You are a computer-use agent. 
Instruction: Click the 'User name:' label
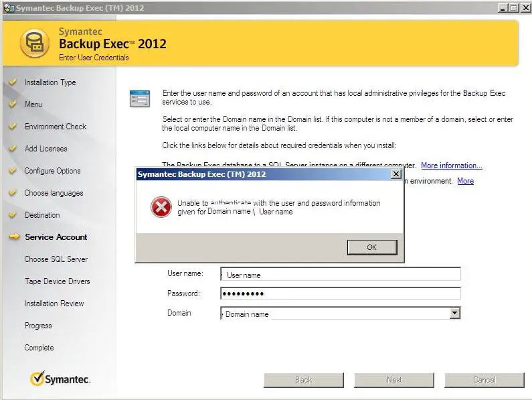[x=185, y=273]
